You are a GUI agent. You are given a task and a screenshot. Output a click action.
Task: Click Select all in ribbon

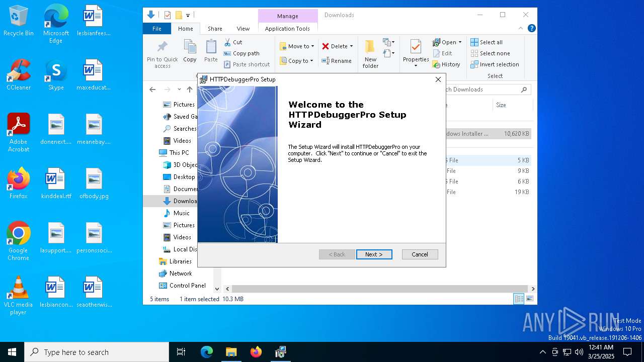tap(487, 42)
